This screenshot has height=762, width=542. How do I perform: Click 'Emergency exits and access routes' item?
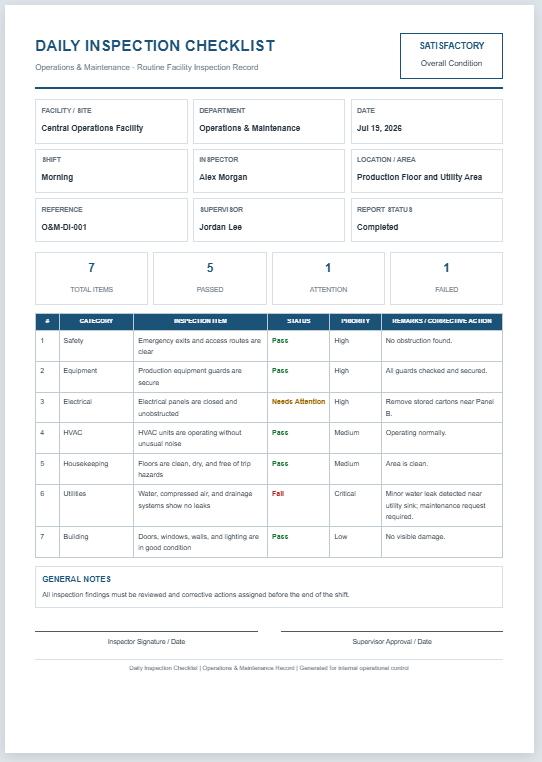point(199,346)
